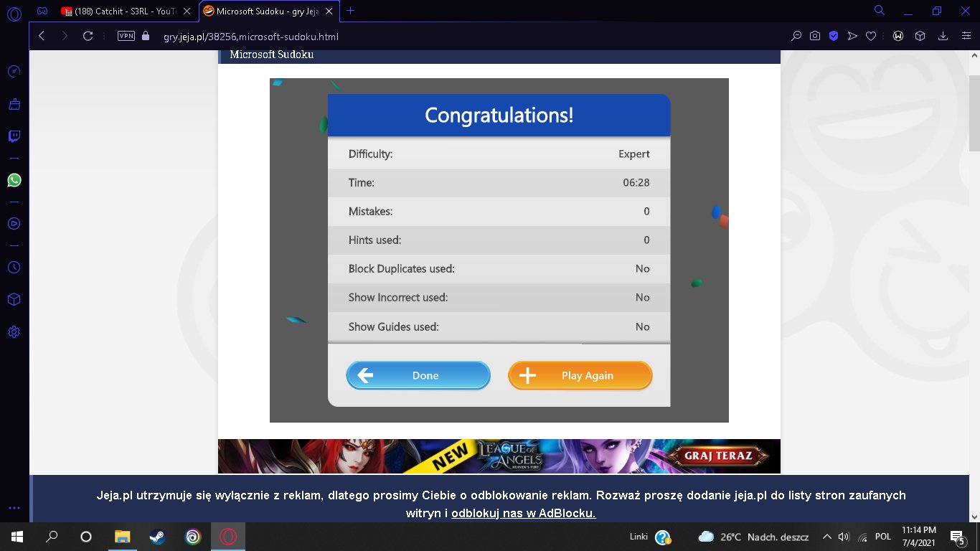Open the wallet icon in toolbar

897,36
